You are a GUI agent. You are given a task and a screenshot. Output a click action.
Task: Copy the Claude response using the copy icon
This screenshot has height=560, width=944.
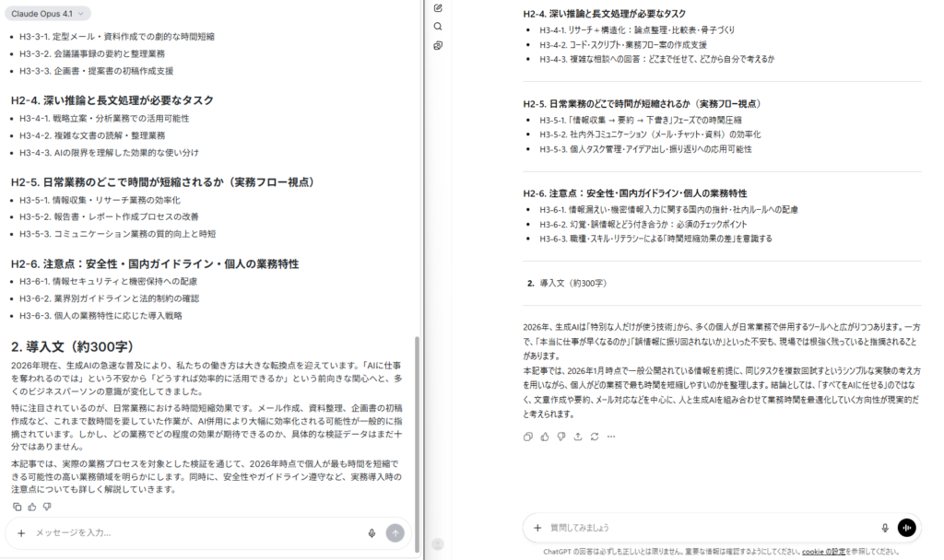(18, 507)
